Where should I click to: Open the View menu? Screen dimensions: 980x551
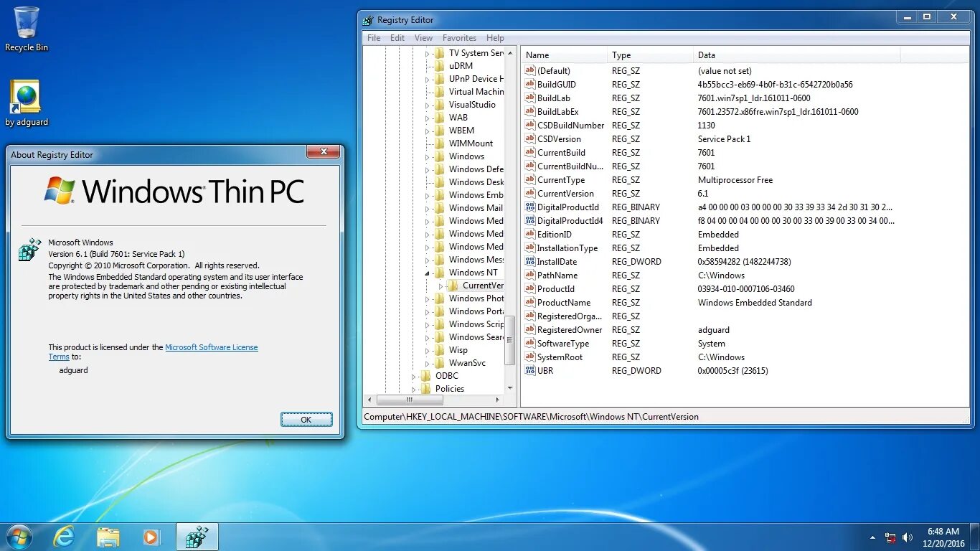pyautogui.click(x=423, y=38)
